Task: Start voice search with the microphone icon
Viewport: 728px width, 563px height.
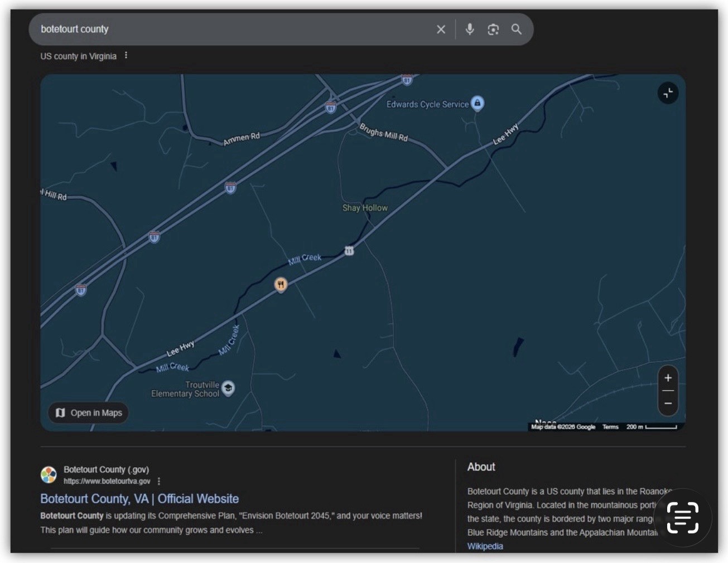Action: [470, 29]
